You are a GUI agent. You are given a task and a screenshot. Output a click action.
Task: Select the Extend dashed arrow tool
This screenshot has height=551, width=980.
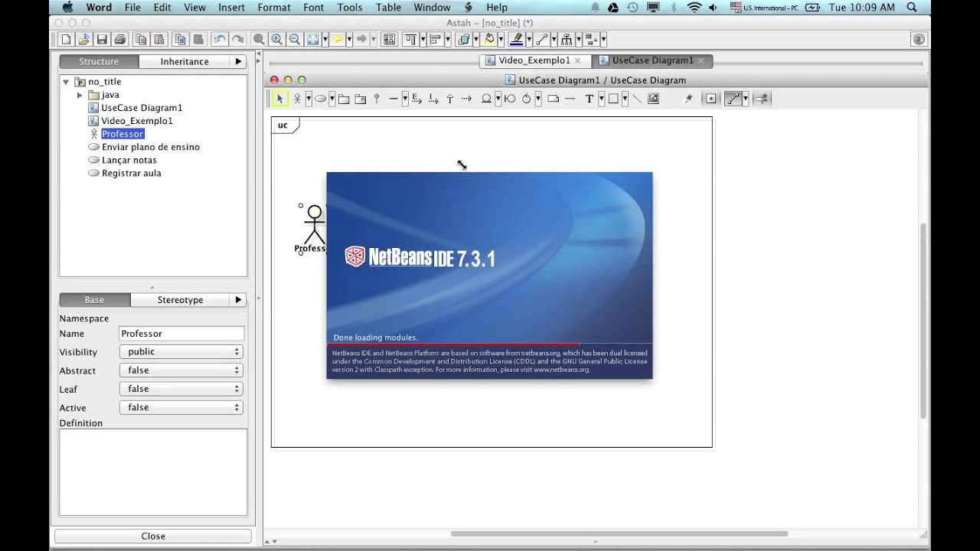[416, 99]
